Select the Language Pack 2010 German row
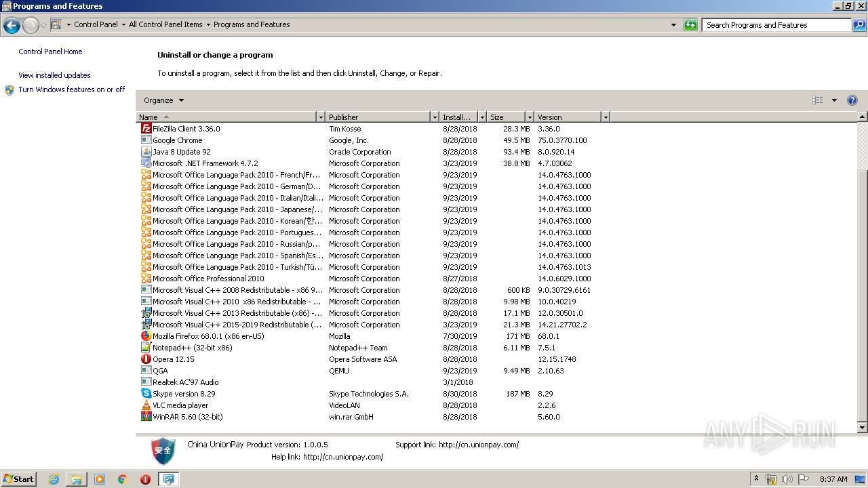 374,186
